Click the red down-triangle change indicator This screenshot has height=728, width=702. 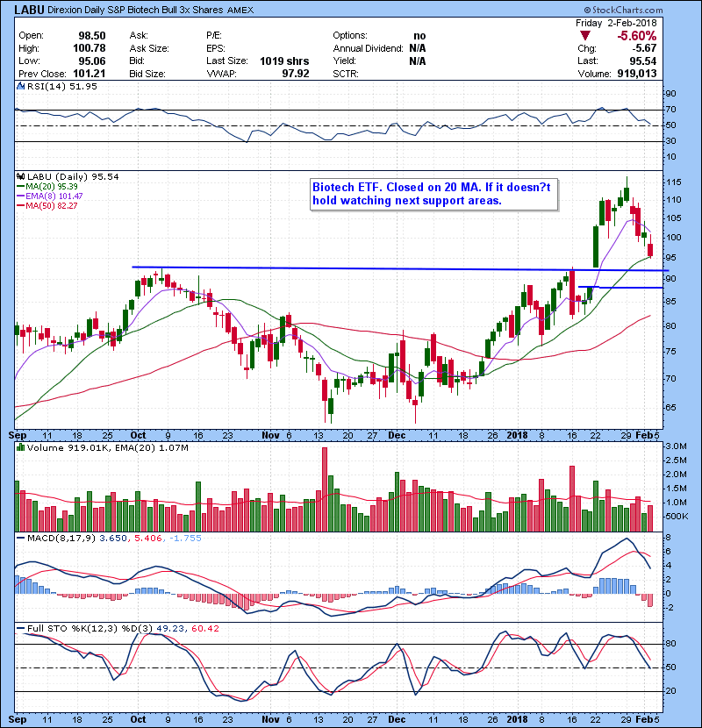pyautogui.click(x=585, y=36)
